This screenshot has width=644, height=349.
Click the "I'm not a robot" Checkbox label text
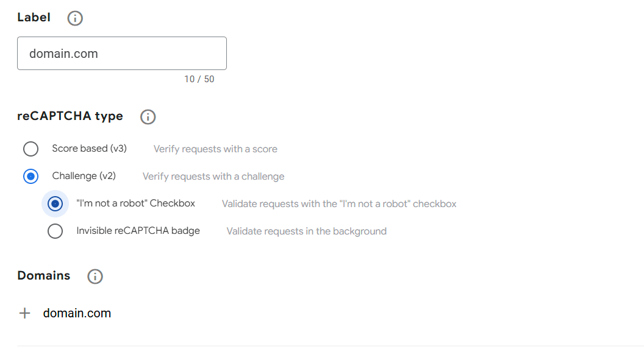coord(135,203)
